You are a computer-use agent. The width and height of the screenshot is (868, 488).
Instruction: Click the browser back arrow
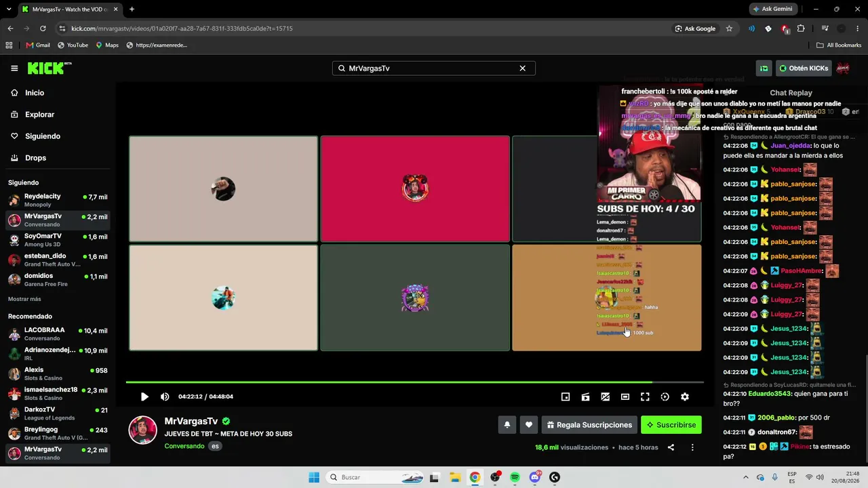coord(10,28)
